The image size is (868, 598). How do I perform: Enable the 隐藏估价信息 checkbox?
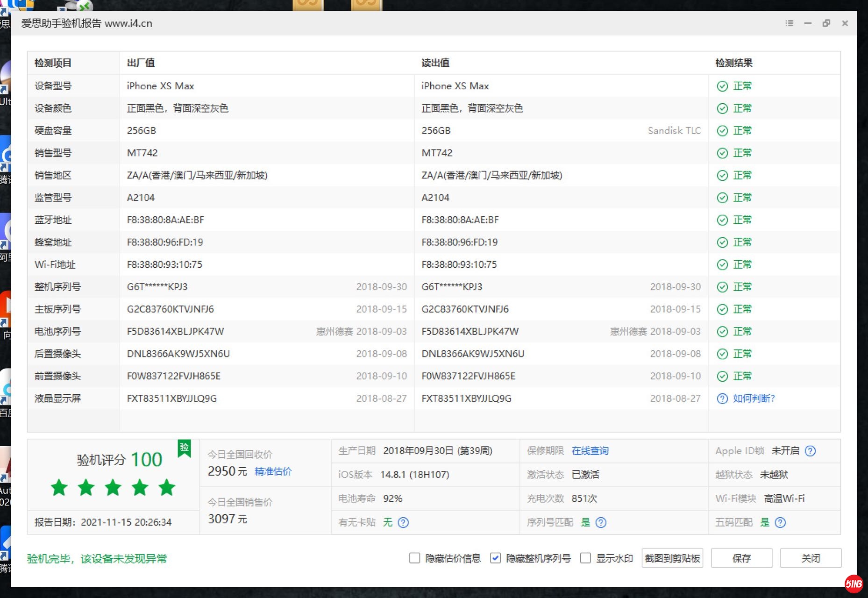point(414,558)
